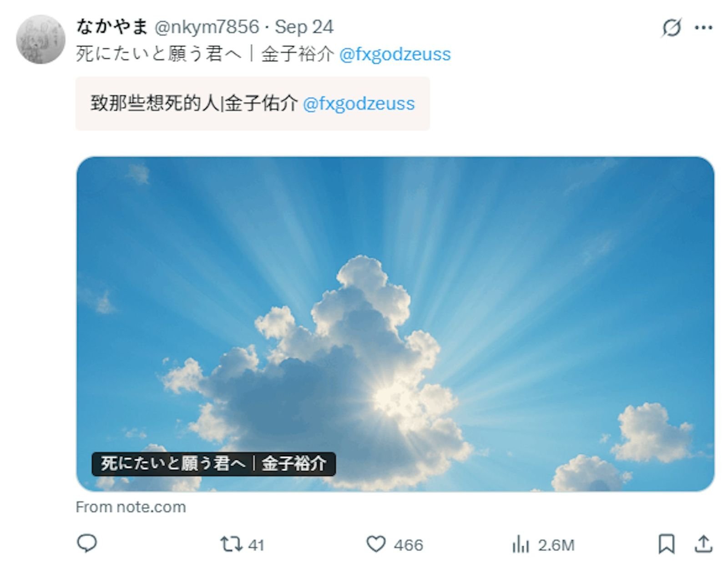Viewport: 728px width, 568px height.
Task: Open the Sep 24 timestamp link
Action: click(x=304, y=27)
